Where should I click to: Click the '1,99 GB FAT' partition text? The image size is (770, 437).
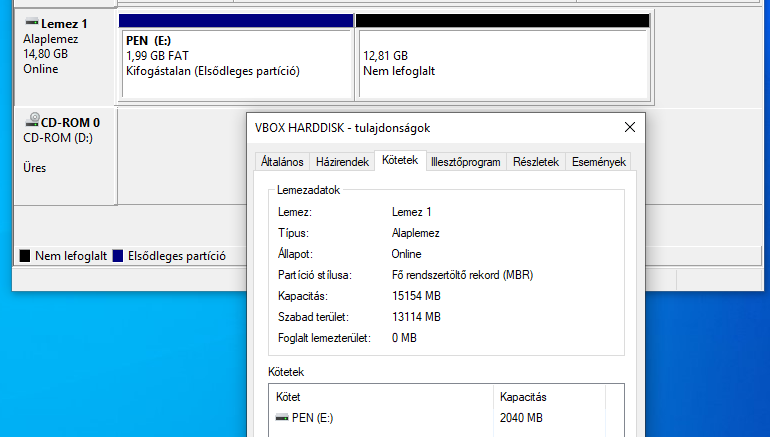coord(157,56)
